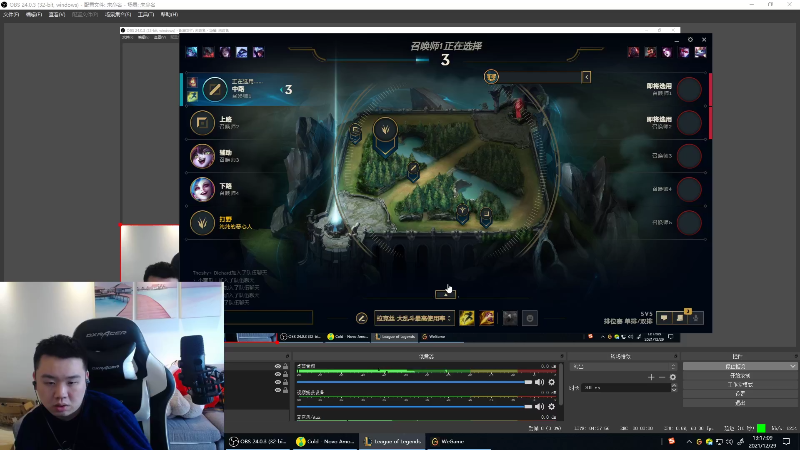Image resolution: width=800 pixels, height=450 pixels.
Task: Mute the 视频采集设备 audio track
Action: (x=539, y=407)
